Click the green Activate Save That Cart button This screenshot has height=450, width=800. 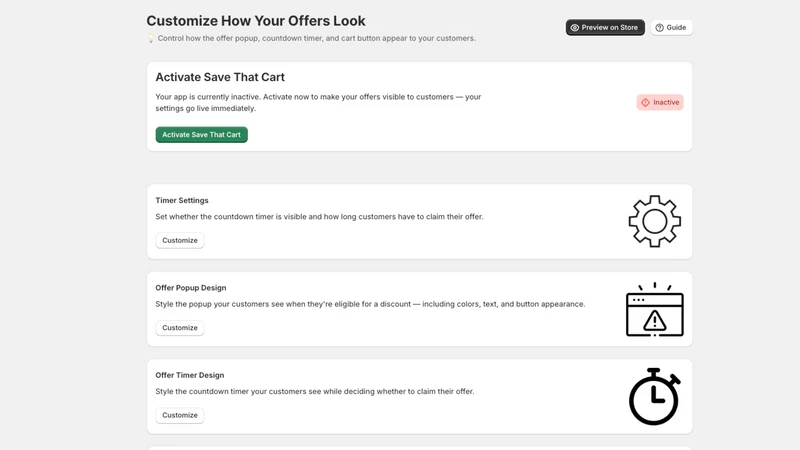pyautogui.click(x=202, y=135)
